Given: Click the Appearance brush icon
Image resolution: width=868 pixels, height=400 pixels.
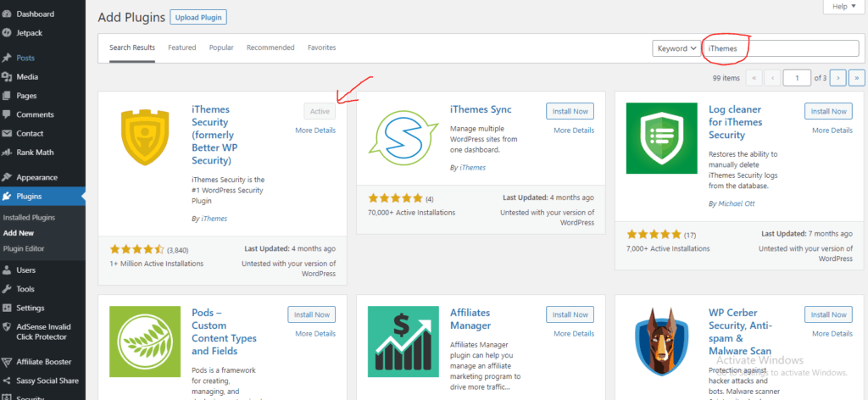Looking at the screenshot, I should click(7, 178).
